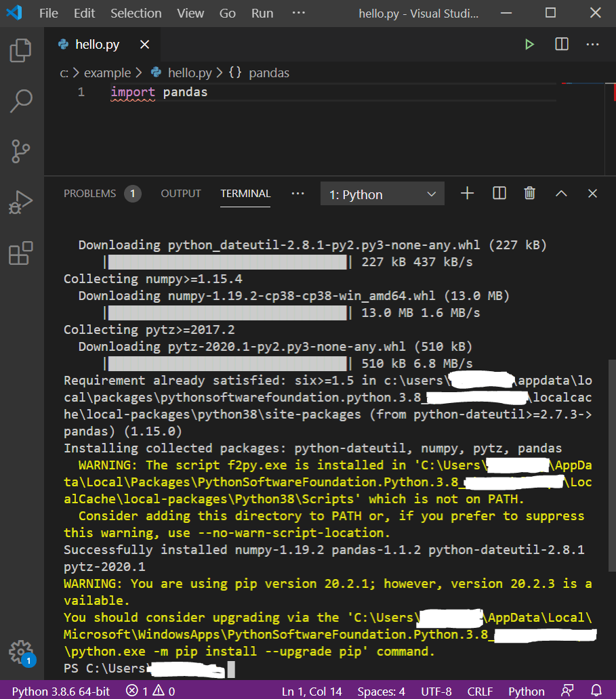Open the Source Control icon
The width and height of the screenshot is (616, 699).
20,151
